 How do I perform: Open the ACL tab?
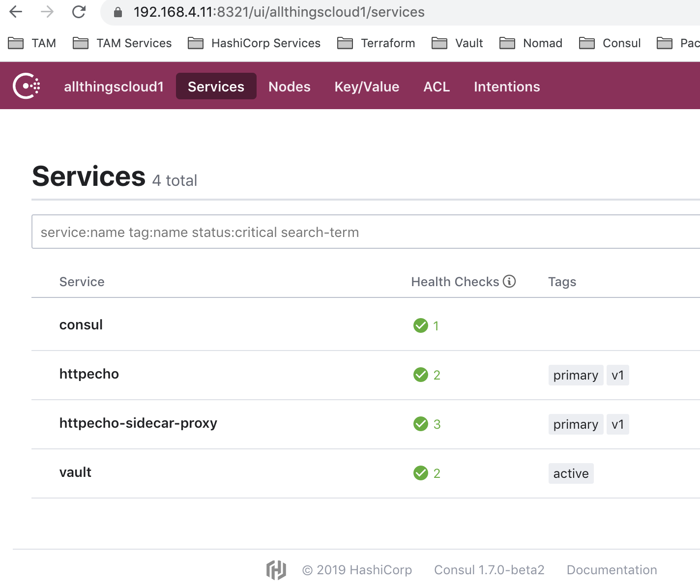tap(437, 87)
